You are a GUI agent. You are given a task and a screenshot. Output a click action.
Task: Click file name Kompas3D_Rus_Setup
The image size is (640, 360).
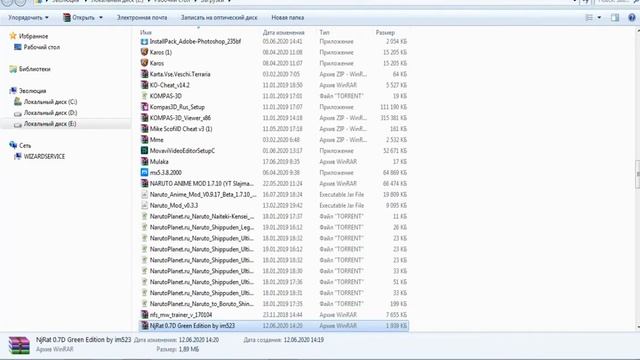[x=177, y=107]
